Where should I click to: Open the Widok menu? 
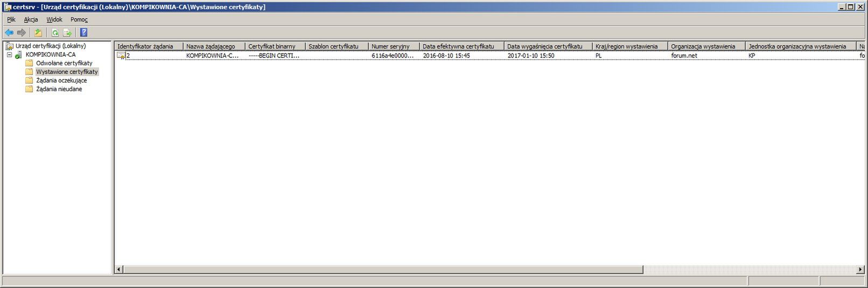[x=54, y=19]
